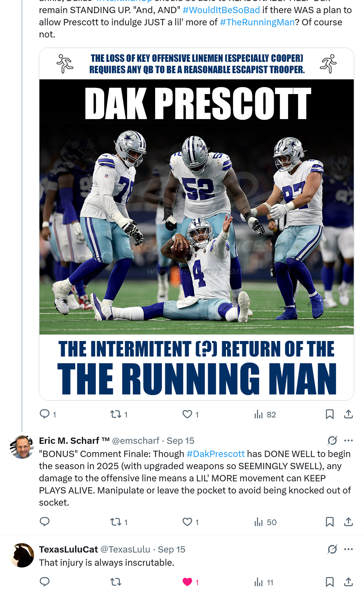Screen dimensions: 364x597
Task: Share the Dak Prescott image post
Action: (348, 414)
